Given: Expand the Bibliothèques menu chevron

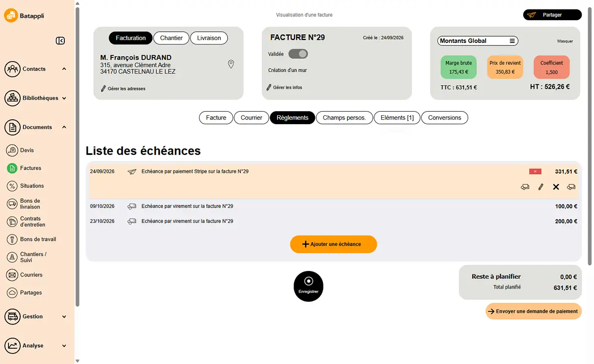Looking at the screenshot, I should tap(64, 98).
